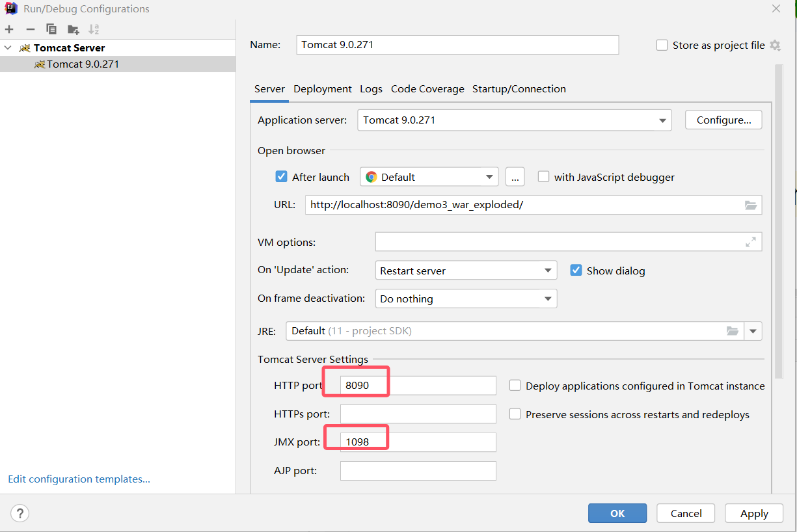
Task: Switch to the Deployment tab
Action: click(323, 89)
